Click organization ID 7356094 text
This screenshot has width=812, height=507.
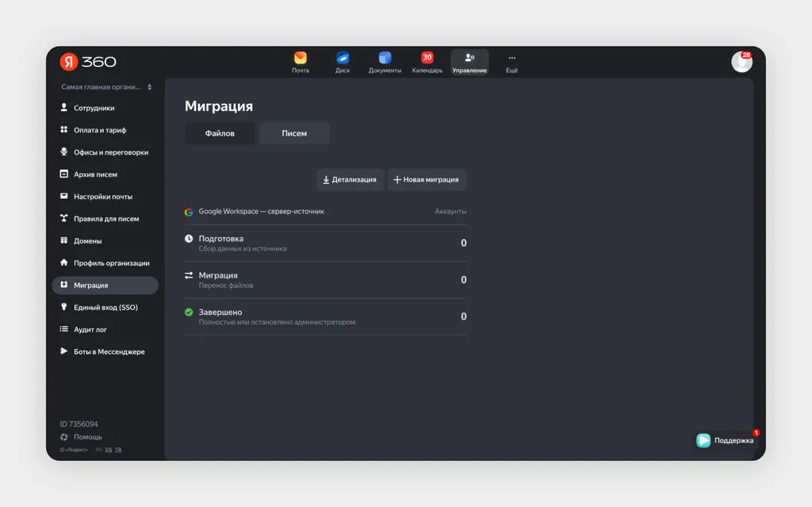click(79, 424)
